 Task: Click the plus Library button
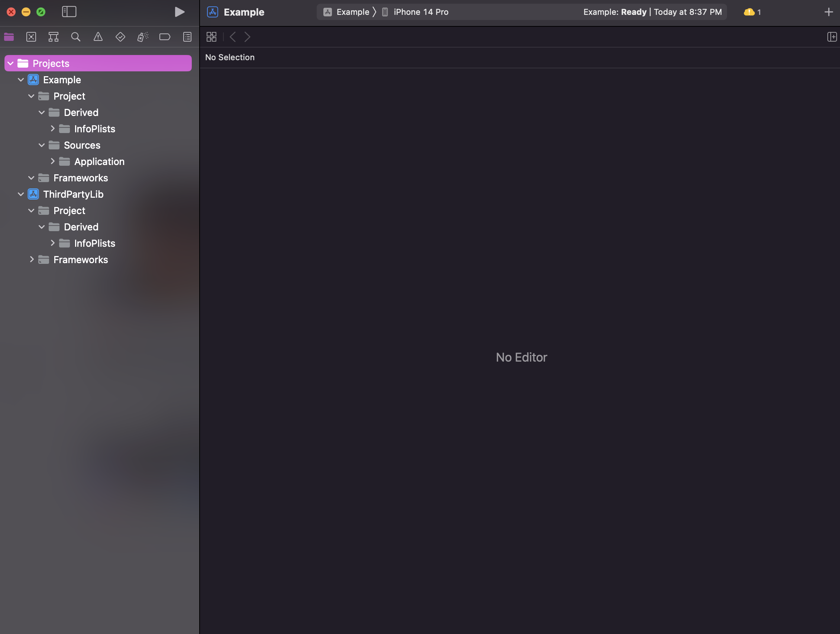point(828,12)
